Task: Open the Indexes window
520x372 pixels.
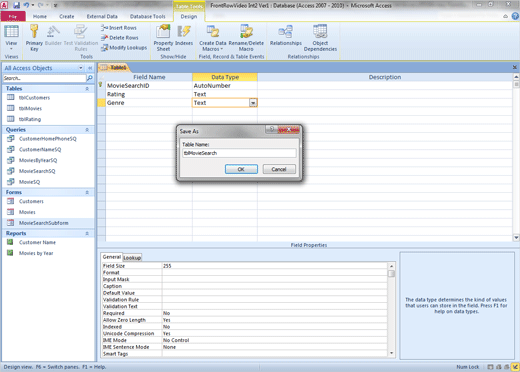Action: [184, 35]
